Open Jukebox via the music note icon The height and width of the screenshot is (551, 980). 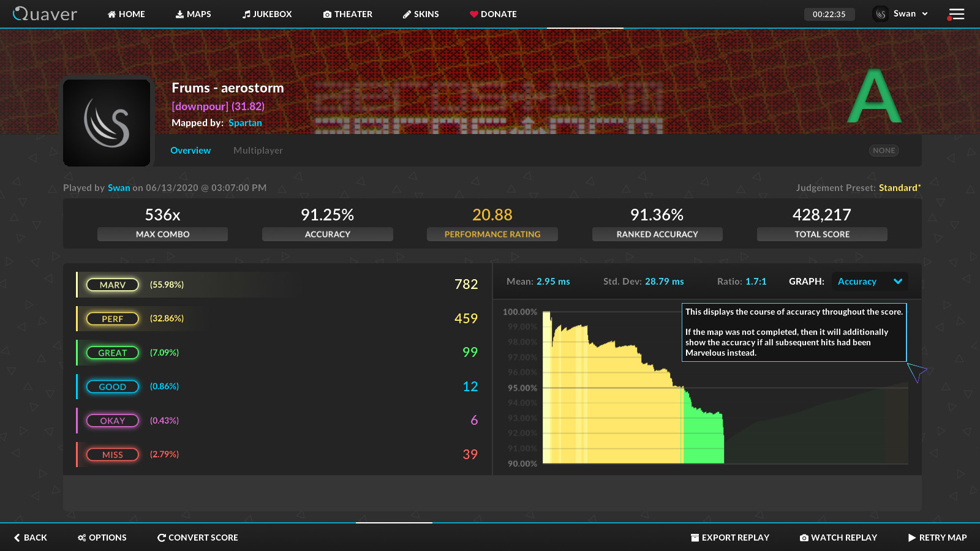[x=246, y=14]
